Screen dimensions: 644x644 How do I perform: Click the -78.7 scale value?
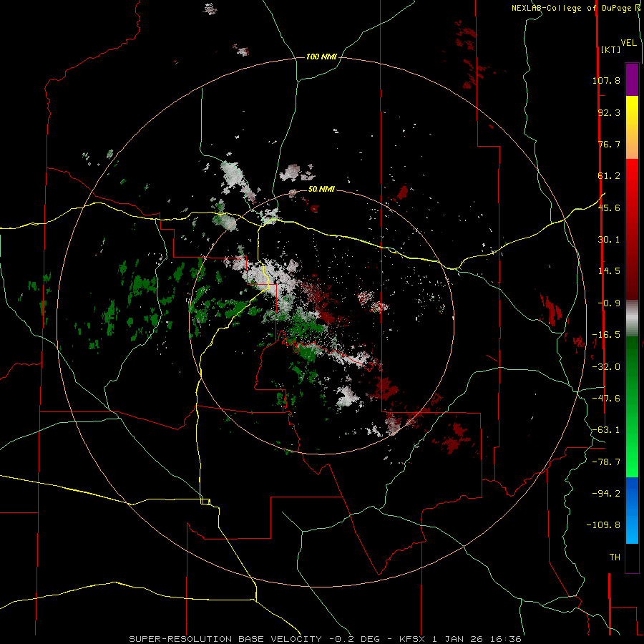coord(606,462)
